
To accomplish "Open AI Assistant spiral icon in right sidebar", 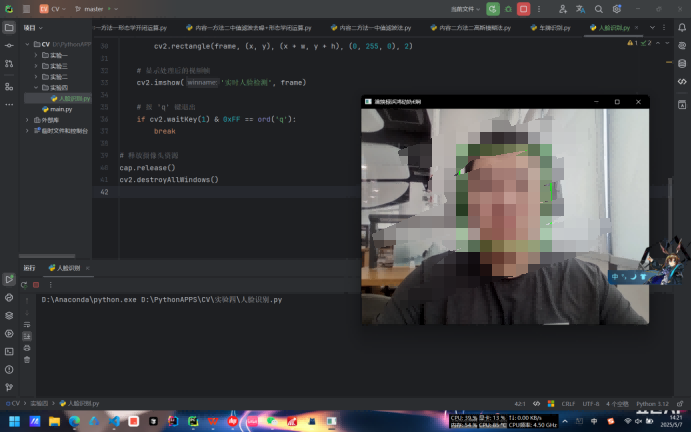I will tap(682, 45).
